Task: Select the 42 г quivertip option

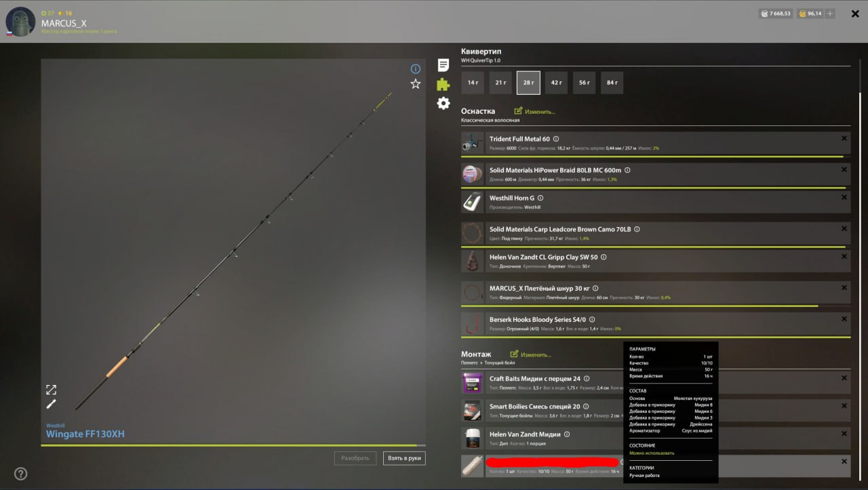Action: pos(556,83)
